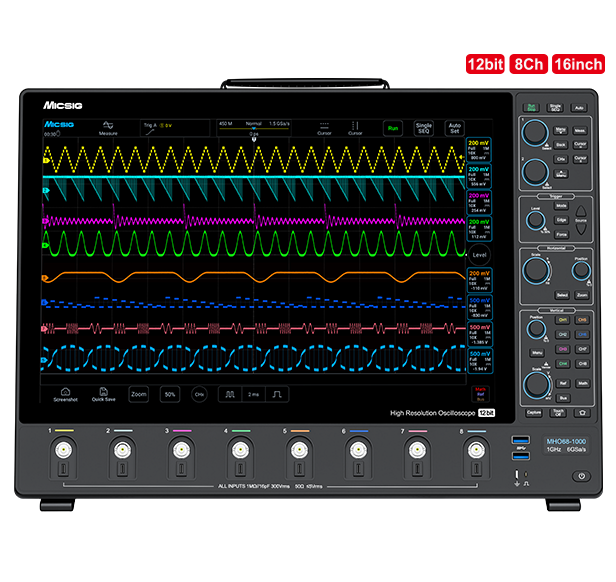Tap the 50% trigger level button
Image resolution: width=616 pixels, height=582 pixels.
(x=170, y=395)
